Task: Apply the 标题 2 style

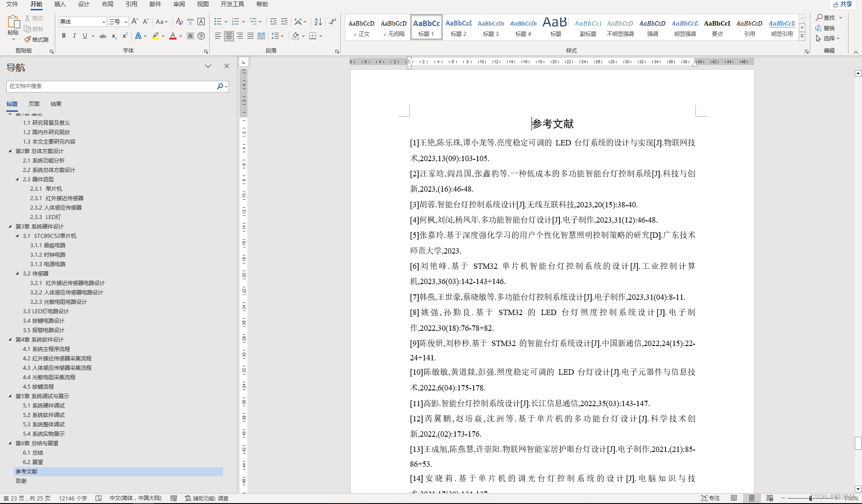Action: click(458, 27)
